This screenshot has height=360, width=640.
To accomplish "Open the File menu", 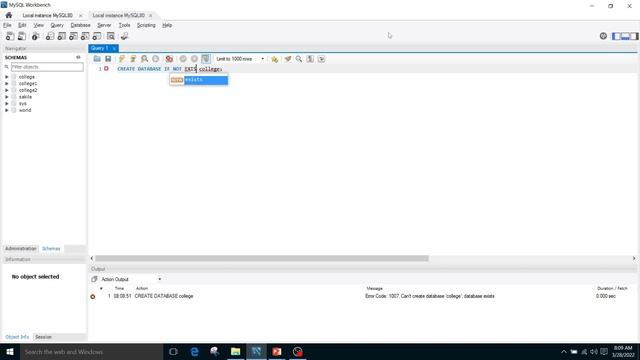I will pyautogui.click(x=7, y=25).
